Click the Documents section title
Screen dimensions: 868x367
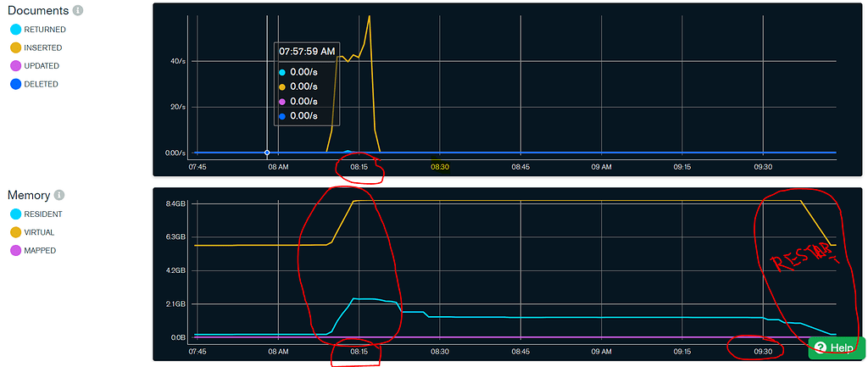click(36, 11)
